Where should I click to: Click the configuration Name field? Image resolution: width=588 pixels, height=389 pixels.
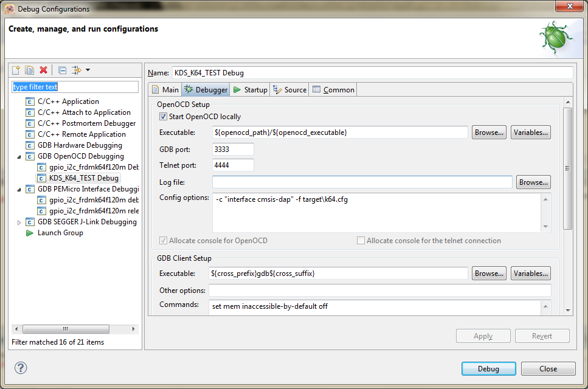pyautogui.click(x=372, y=73)
